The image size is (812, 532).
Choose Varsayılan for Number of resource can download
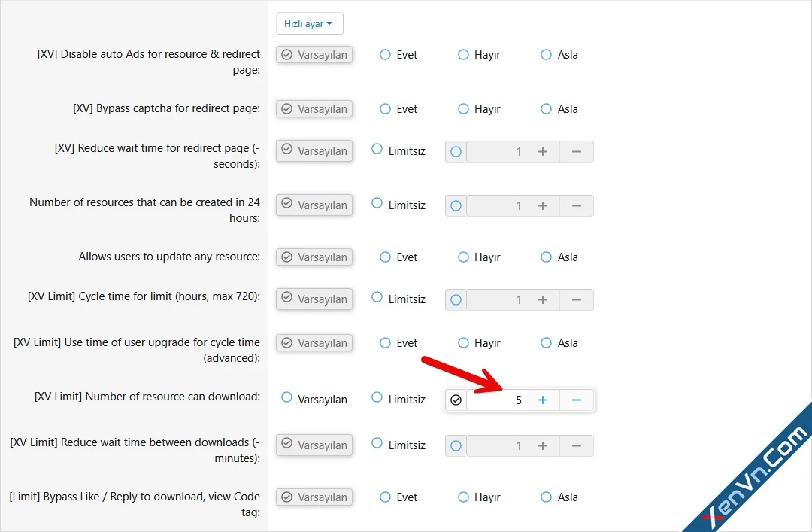(x=286, y=398)
